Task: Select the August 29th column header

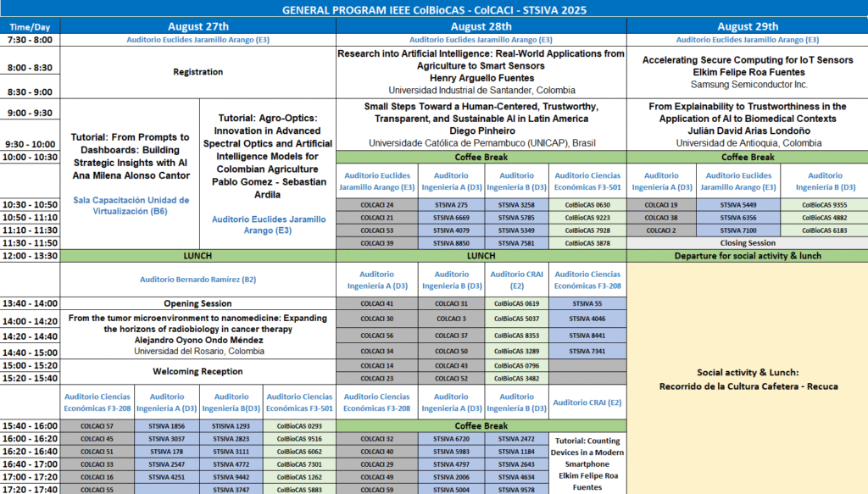Action: pos(748,26)
